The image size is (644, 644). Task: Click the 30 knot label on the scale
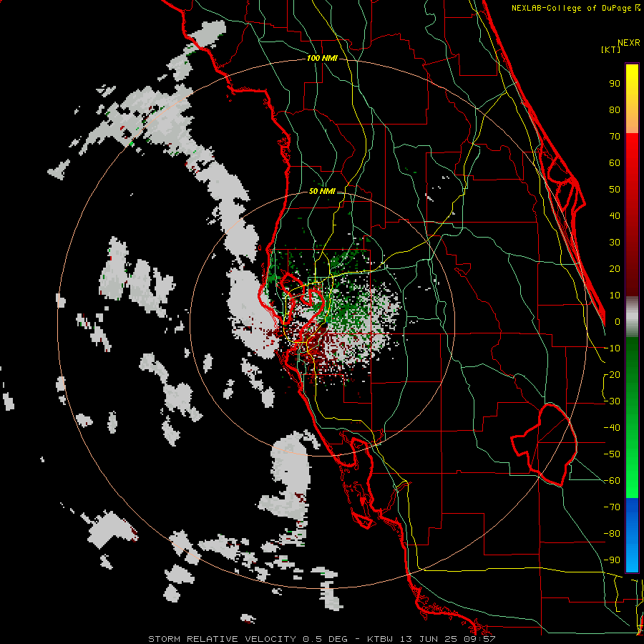point(615,243)
